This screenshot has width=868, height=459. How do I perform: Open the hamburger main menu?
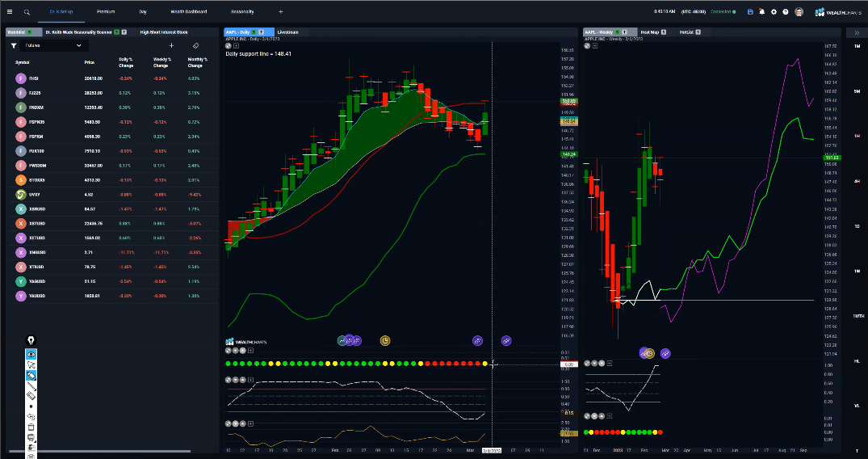(x=10, y=11)
